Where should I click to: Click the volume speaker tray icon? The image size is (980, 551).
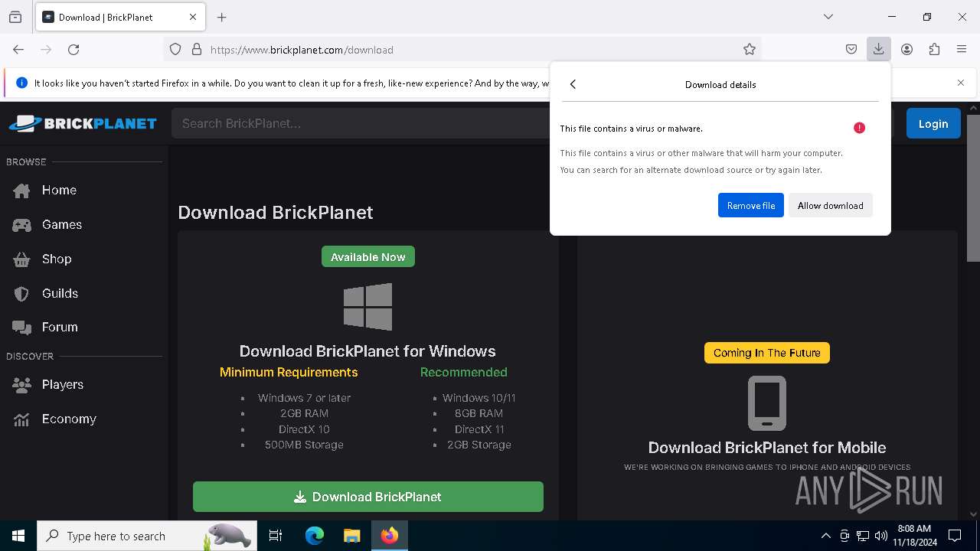coord(881,536)
